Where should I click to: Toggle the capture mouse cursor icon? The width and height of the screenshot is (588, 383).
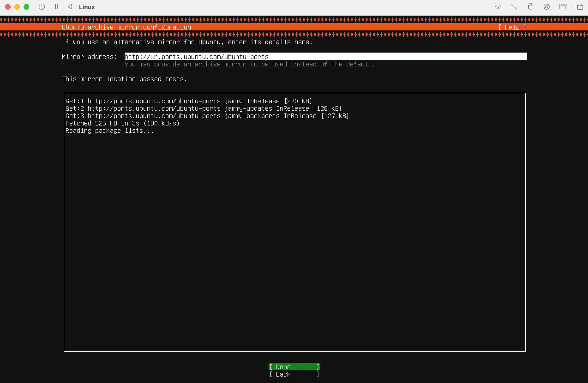(x=498, y=7)
